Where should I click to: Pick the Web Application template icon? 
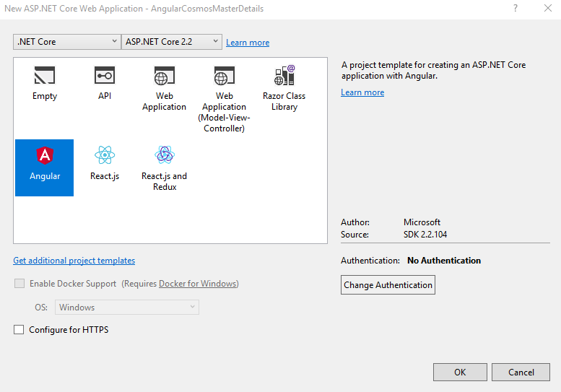[x=164, y=76]
